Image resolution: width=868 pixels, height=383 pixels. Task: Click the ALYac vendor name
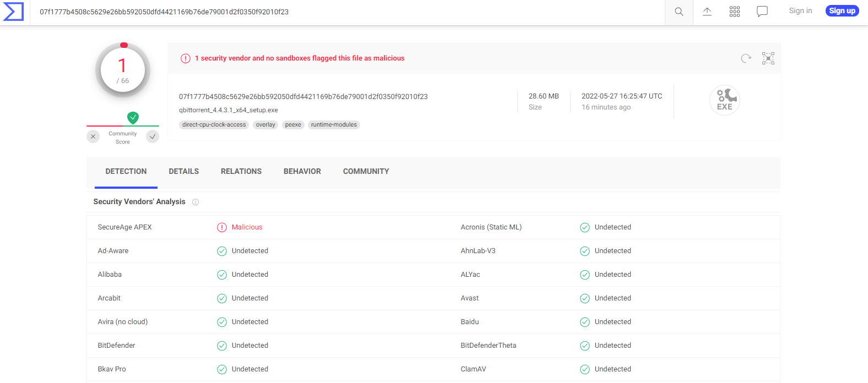click(x=470, y=275)
